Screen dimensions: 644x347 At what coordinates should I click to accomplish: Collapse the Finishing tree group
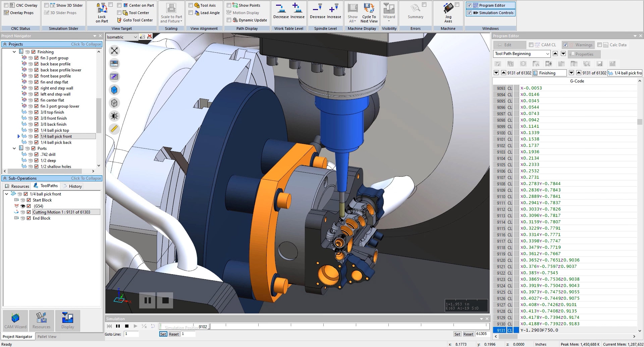[x=14, y=52]
